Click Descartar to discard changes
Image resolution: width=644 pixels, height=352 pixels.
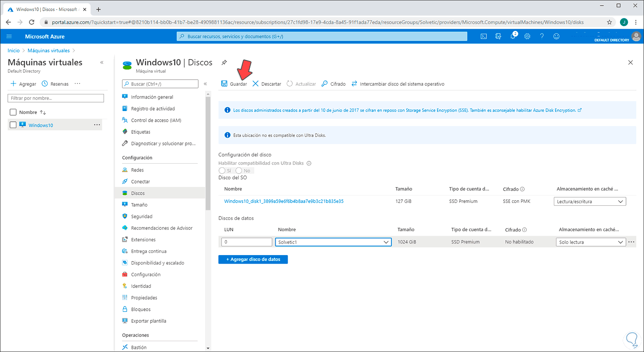267,84
